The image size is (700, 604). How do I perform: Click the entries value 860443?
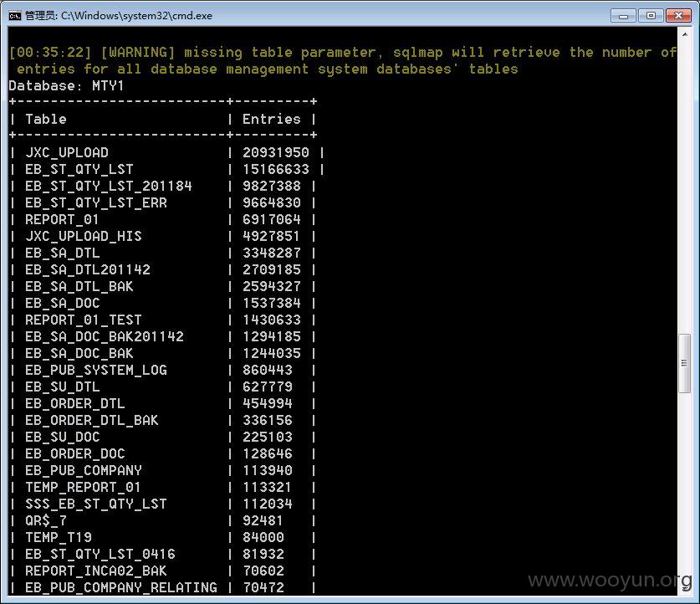pos(268,370)
